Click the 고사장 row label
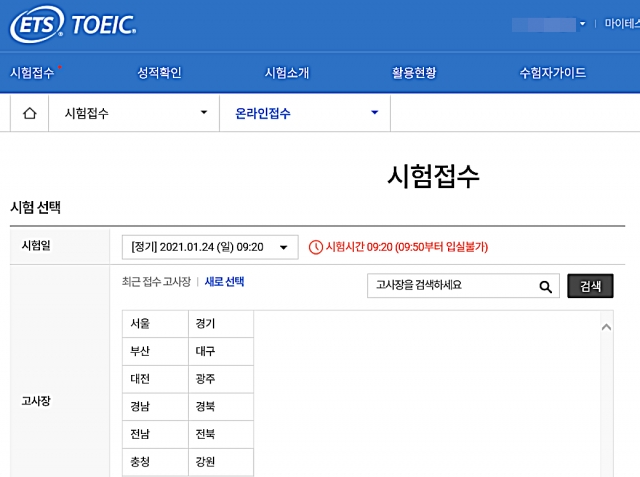The width and height of the screenshot is (640, 477). 36,401
